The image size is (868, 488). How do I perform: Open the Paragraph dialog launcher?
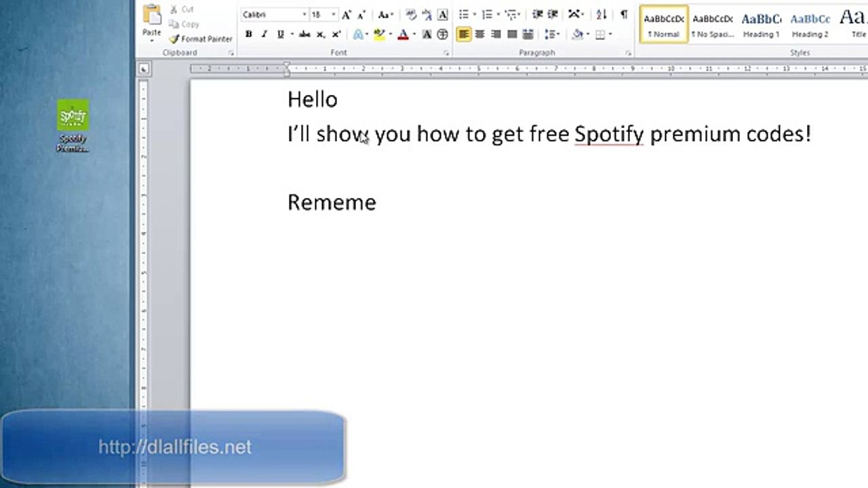pos(629,53)
